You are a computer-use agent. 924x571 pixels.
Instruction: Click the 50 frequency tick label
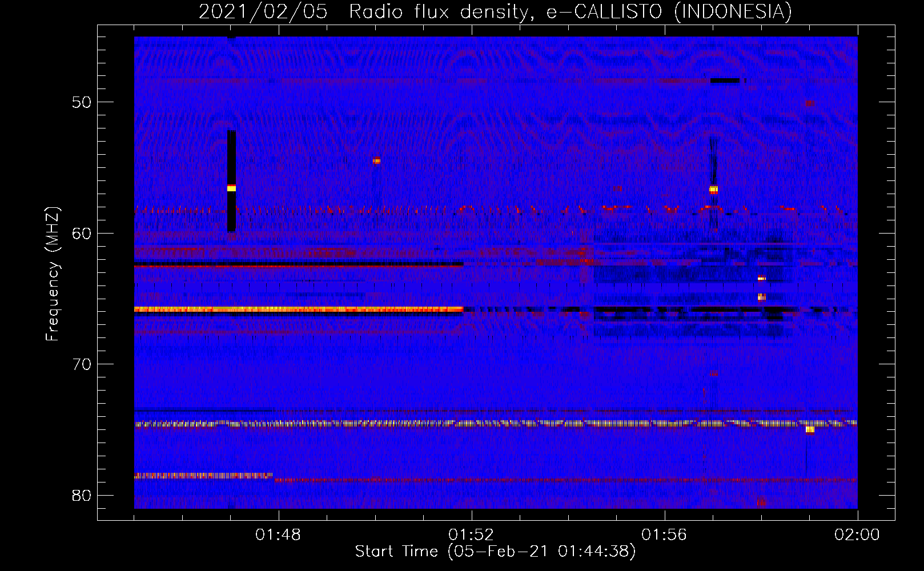tap(82, 102)
